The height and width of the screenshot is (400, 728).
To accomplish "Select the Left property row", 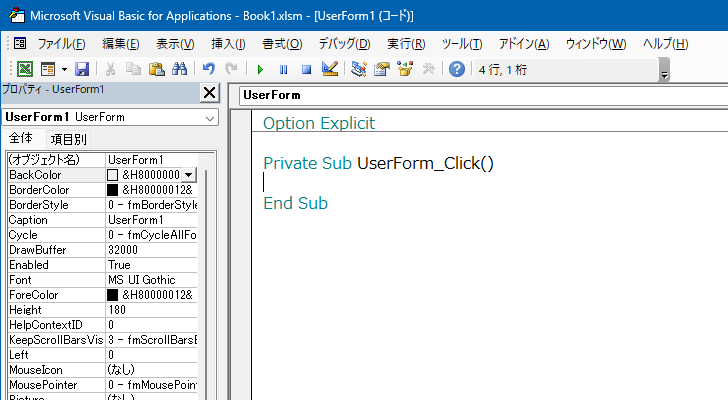I will point(103,355).
